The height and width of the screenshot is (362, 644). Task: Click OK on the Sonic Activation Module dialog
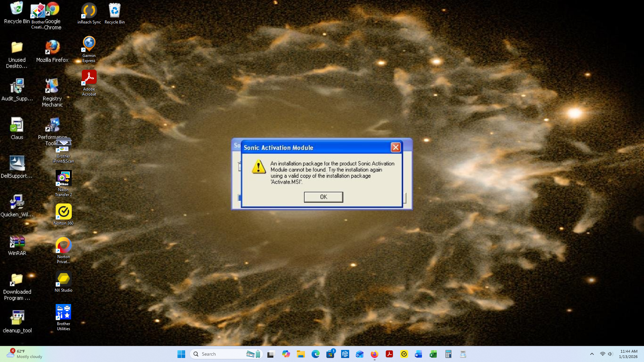pos(323,197)
